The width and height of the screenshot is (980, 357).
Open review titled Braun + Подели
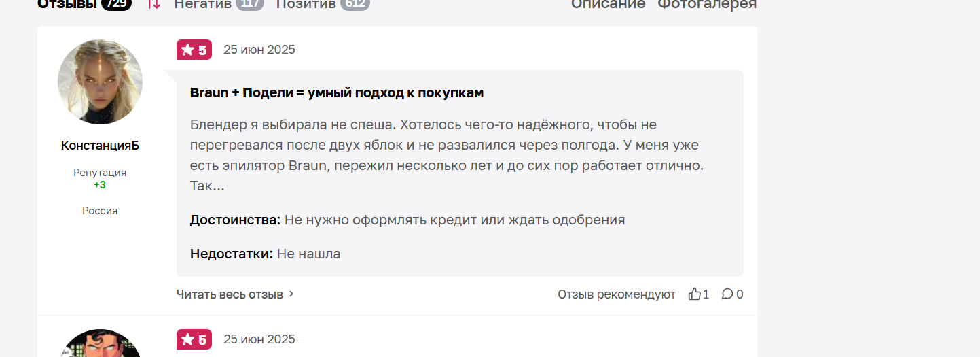click(x=337, y=93)
